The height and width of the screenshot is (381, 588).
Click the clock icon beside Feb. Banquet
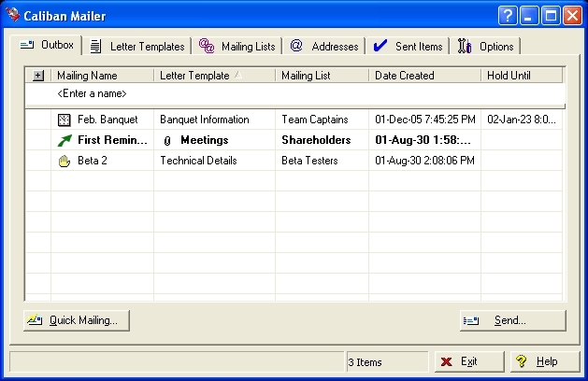pyautogui.click(x=64, y=120)
